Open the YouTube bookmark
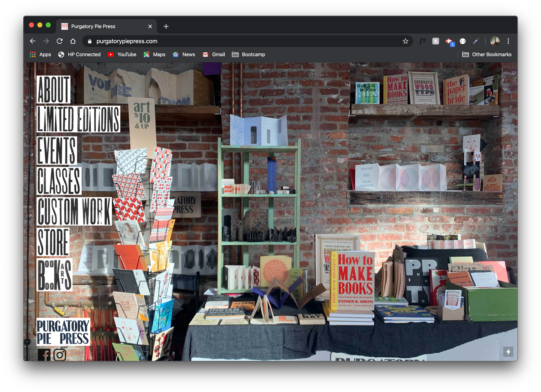Viewport: 541px width, 392px height. coord(122,54)
